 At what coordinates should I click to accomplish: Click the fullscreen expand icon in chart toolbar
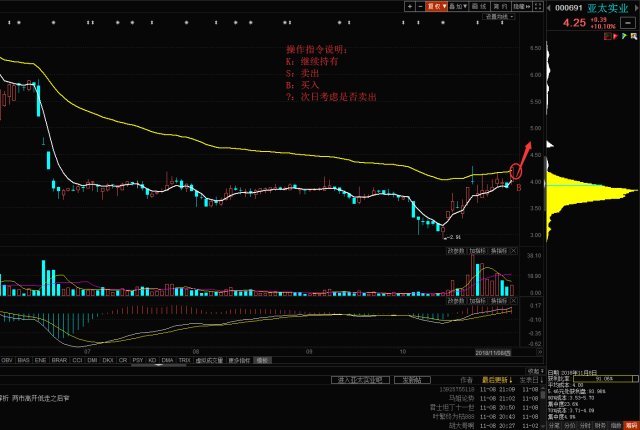click(538, 6)
